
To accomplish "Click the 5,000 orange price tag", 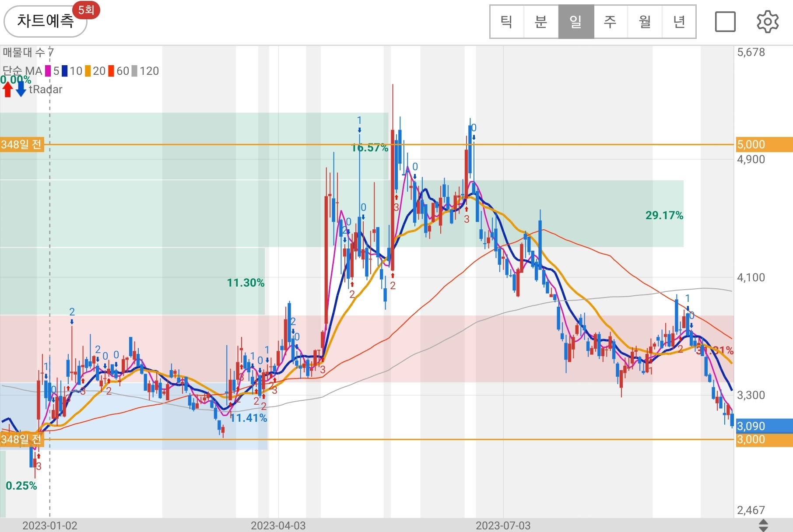I will (x=764, y=144).
